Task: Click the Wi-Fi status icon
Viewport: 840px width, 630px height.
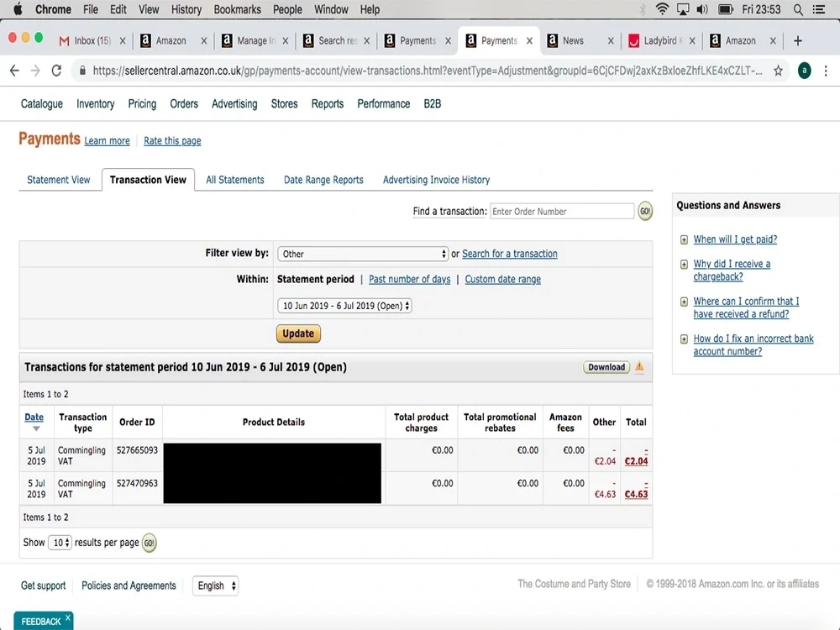Action: click(662, 9)
